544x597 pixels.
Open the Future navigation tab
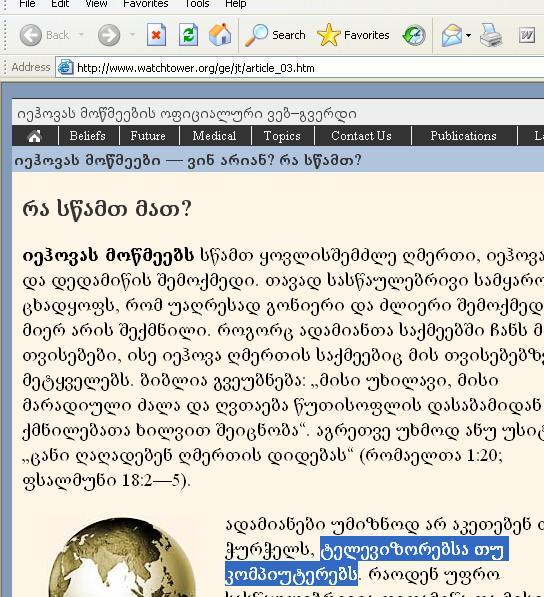[x=148, y=136]
